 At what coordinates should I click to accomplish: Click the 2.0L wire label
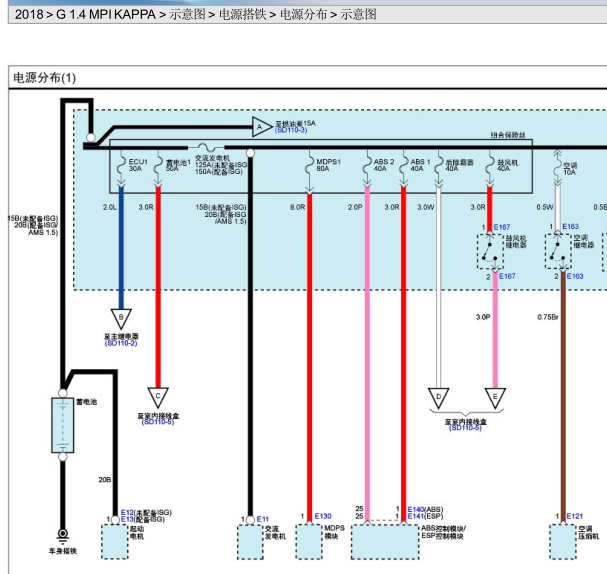coord(110,207)
